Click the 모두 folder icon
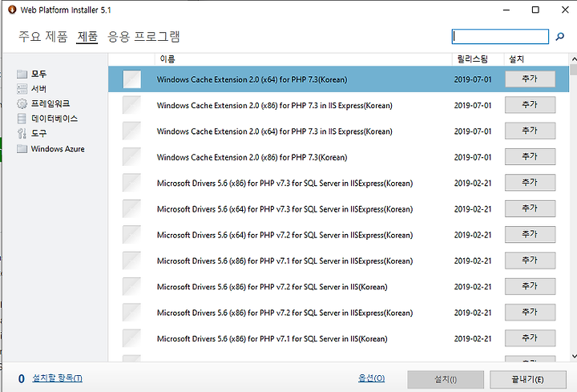 point(22,74)
